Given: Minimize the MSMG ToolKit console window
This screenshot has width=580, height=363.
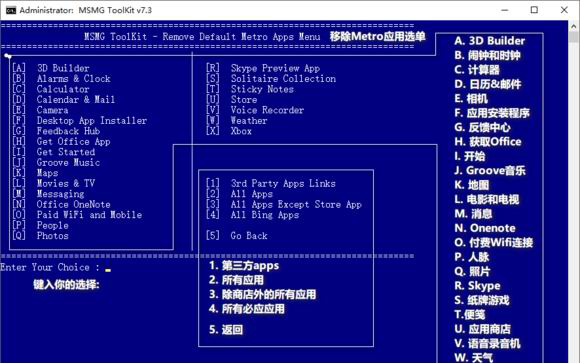Looking at the screenshot, I should pyautogui.click(x=505, y=10).
